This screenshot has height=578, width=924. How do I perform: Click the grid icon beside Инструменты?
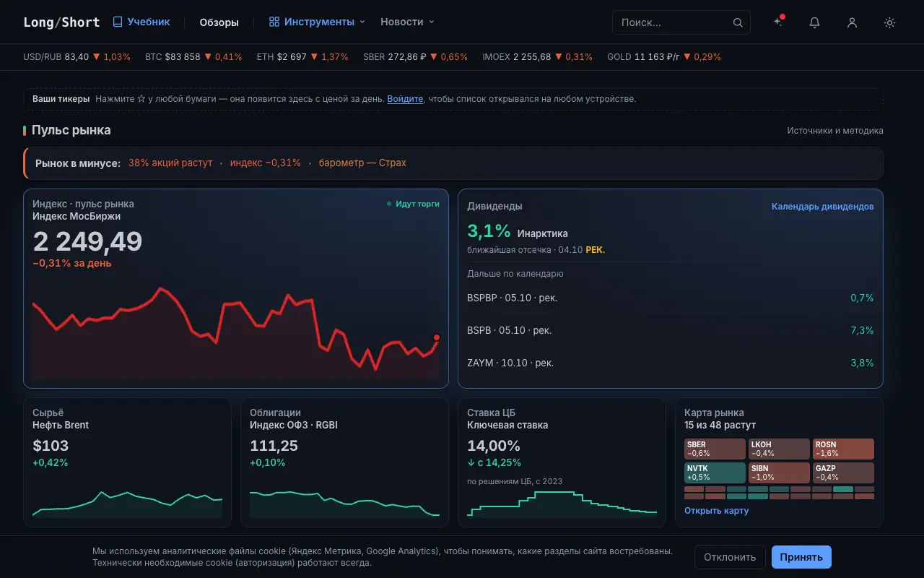click(274, 22)
